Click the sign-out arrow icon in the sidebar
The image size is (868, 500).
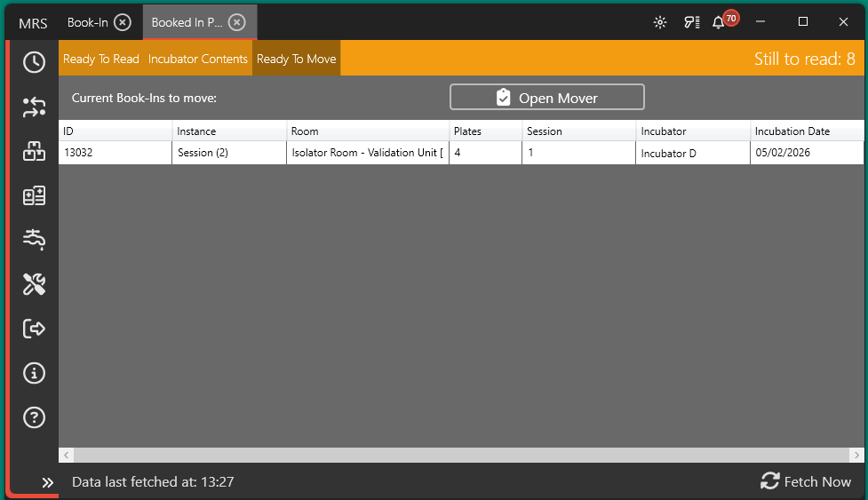point(34,329)
